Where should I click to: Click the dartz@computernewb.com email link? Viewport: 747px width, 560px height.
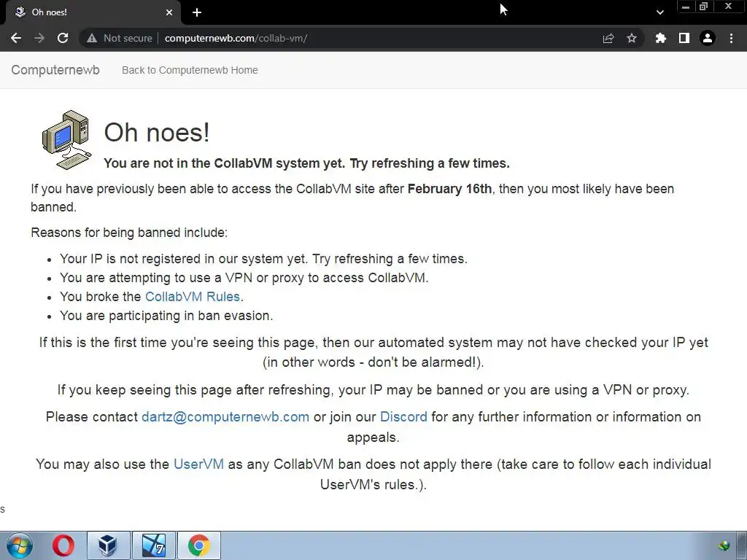(x=225, y=416)
